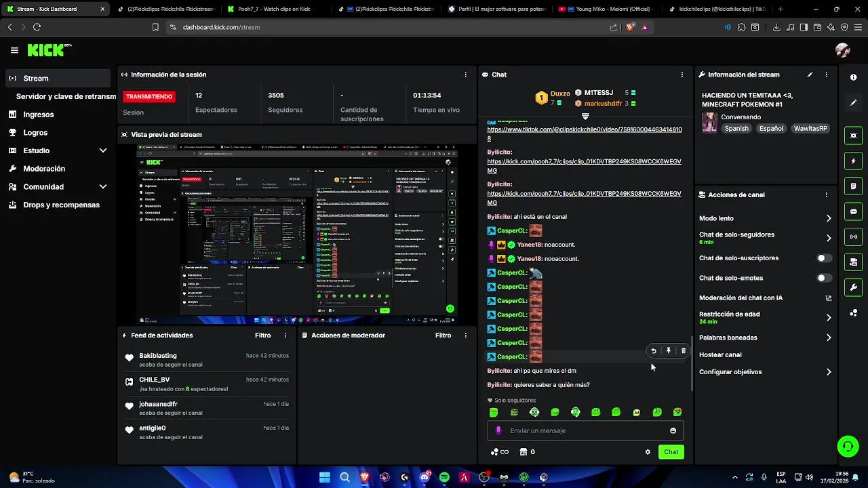Open the emoji picker in message box

tap(673, 430)
